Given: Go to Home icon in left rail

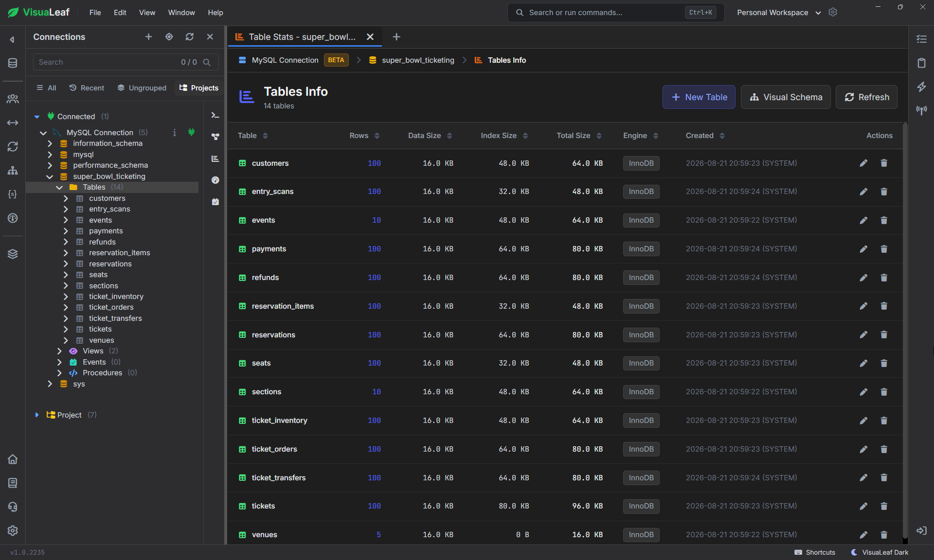Looking at the screenshot, I should point(13,459).
